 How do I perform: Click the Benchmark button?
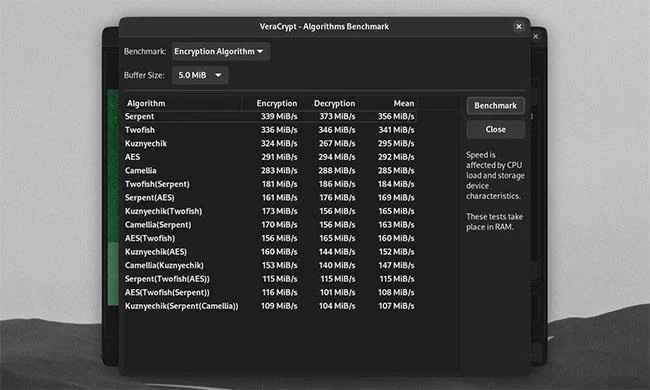(x=495, y=106)
